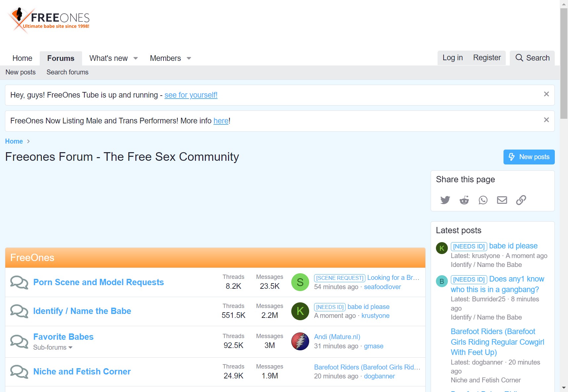Open Porn Scene and Model Requests forum
The height and width of the screenshot is (392, 568).
point(99,282)
